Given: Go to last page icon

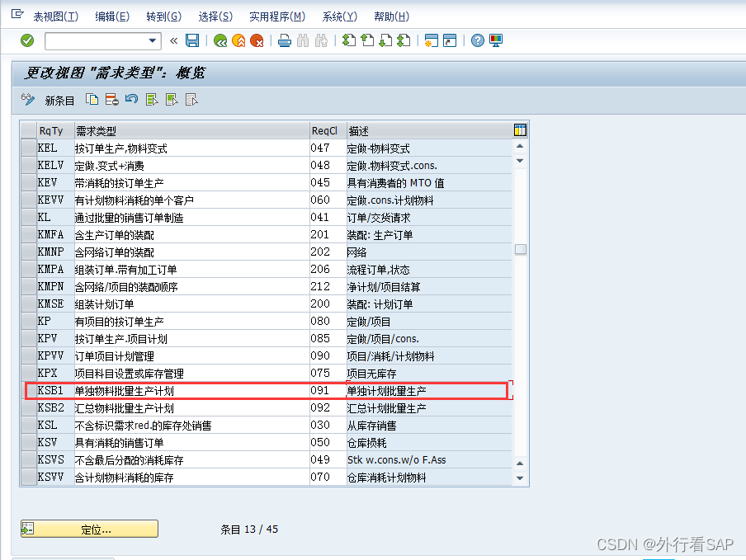Looking at the screenshot, I should tap(404, 40).
